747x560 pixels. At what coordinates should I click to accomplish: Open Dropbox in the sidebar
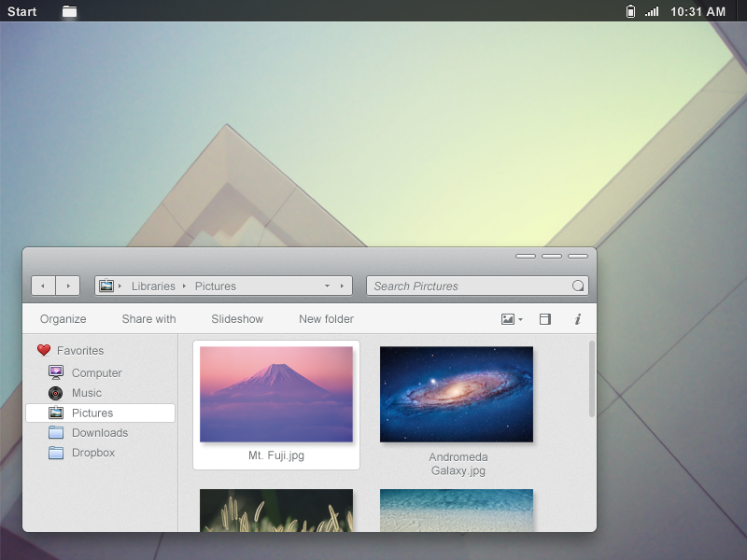pyautogui.click(x=93, y=453)
